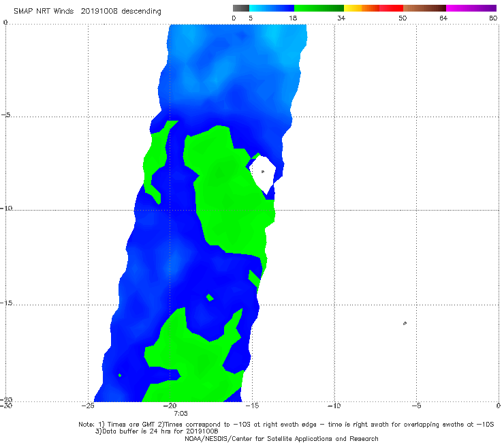The image size is (504, 443).
Task: Click the color bar label '64'
Action: click(443, 18)
